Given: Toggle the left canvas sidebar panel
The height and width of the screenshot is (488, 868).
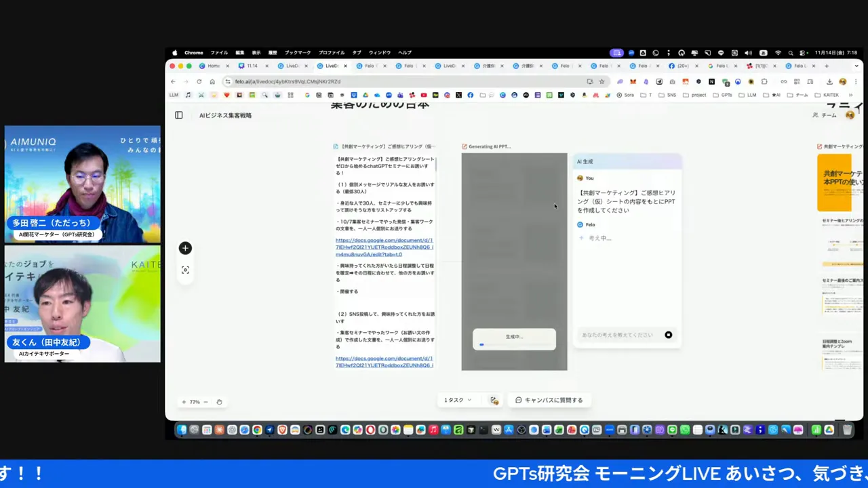Looking at the screenshot, I should [178, 115].
